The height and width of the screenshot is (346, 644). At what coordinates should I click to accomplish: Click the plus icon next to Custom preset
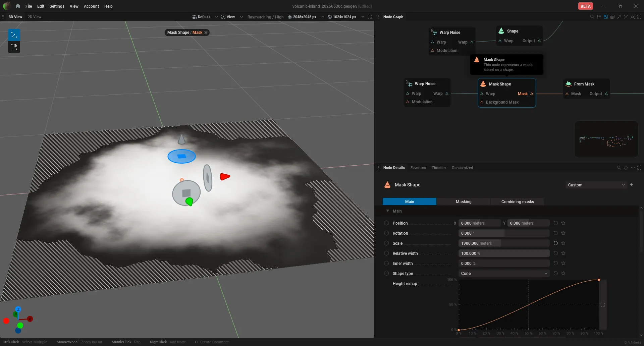pos(631,185)
